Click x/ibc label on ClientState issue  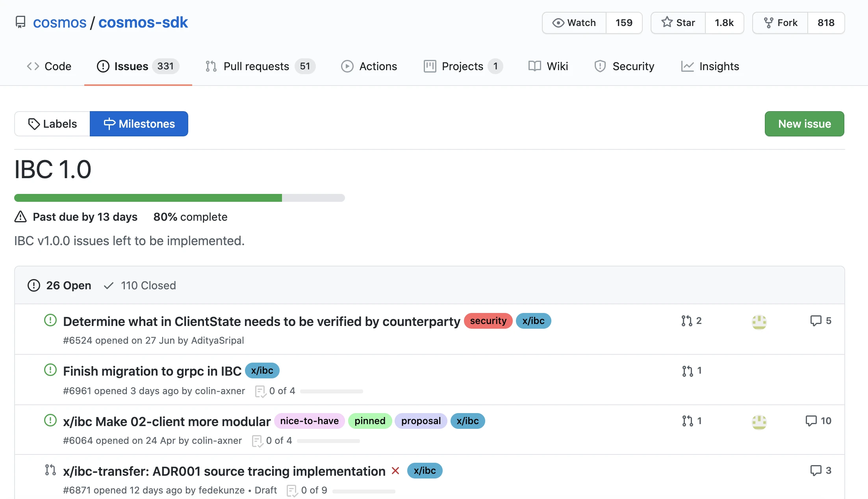pyautogui.click(x=534, y=321)
